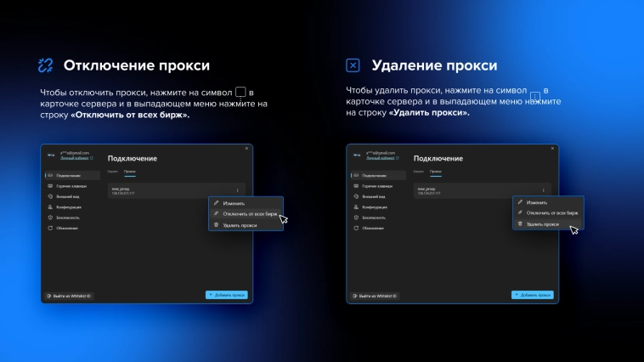Choose Удалить прокси in the Отключение прокси window
The height and width of the screenshot is (362, 644).
[x=246, y=225]
